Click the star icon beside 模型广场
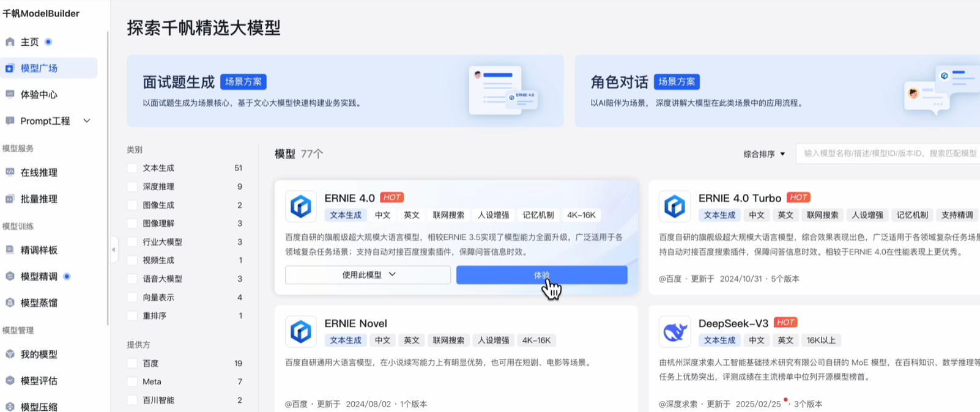The height and width of the screenshot is (412, 980). [10, 68]
